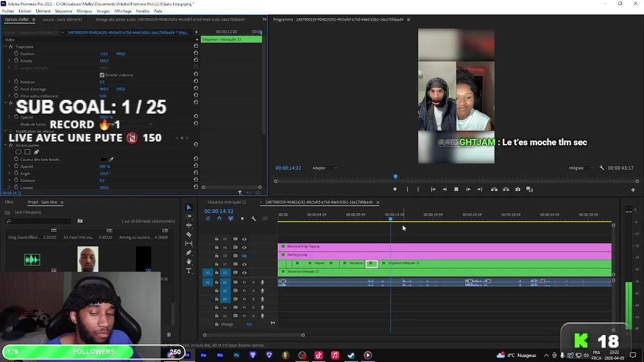
Task: Select the Hand tool
Action: tap(189, 261)
